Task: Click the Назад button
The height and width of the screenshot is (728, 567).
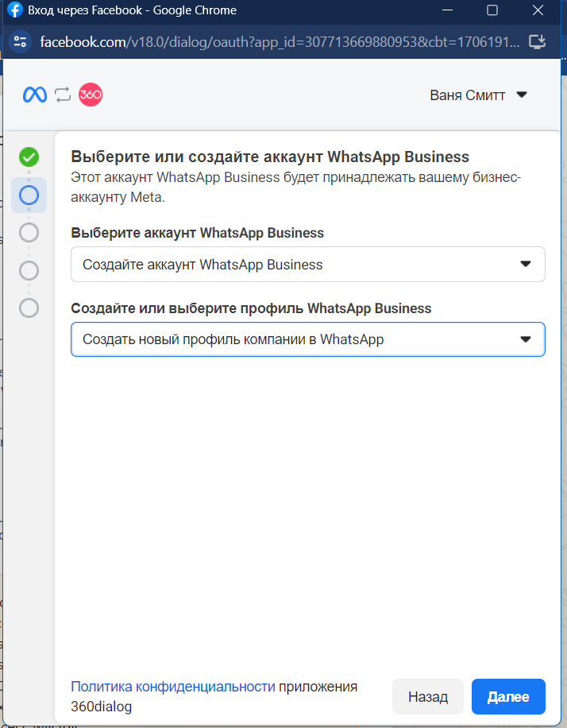Action: pyautogui.click(x=428, y=696)
